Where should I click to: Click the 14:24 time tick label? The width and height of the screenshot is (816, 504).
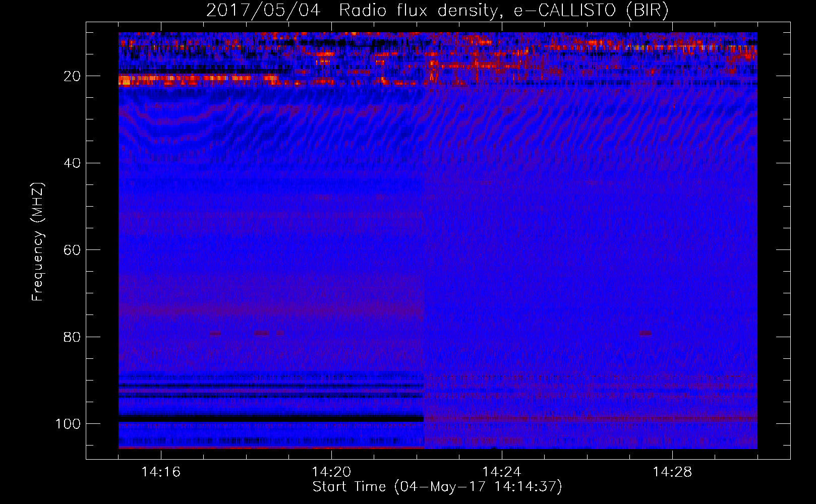point(502,472)
